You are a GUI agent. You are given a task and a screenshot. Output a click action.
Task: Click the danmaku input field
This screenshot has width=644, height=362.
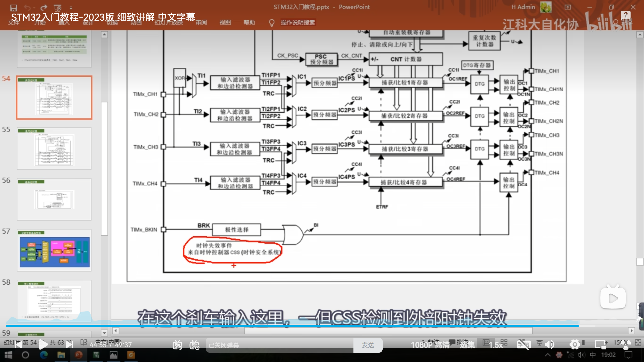279,345
